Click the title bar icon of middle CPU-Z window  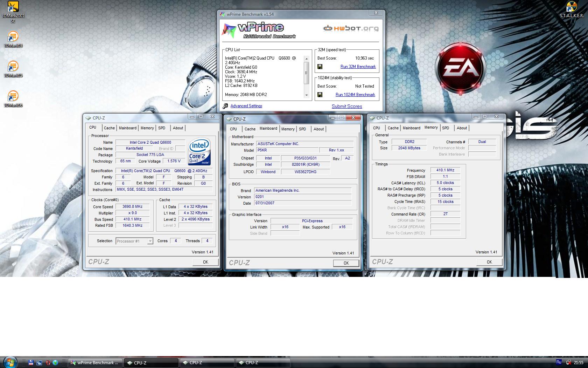(229, 119)
